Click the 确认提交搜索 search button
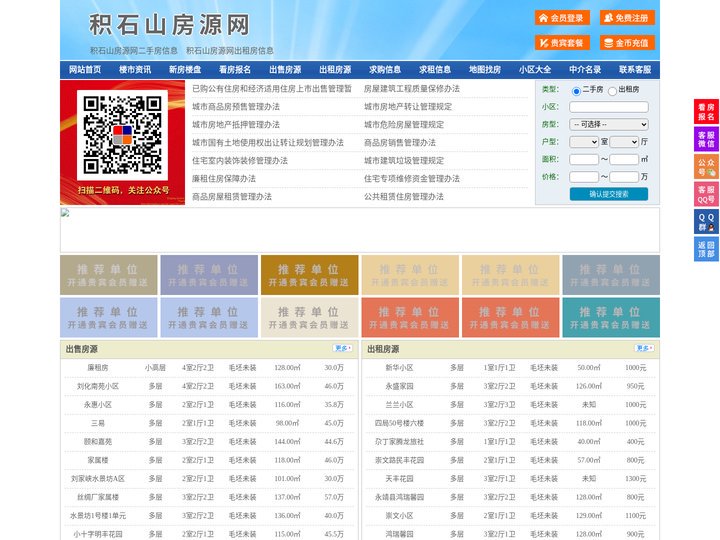This screenshot has height=540, width=720. point(609,194)
